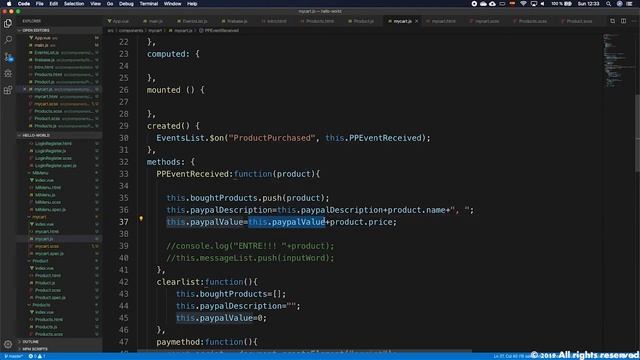Click PPEventReceived in the breadcrumb
640x360 pixels.
click(x=222, y=31)
